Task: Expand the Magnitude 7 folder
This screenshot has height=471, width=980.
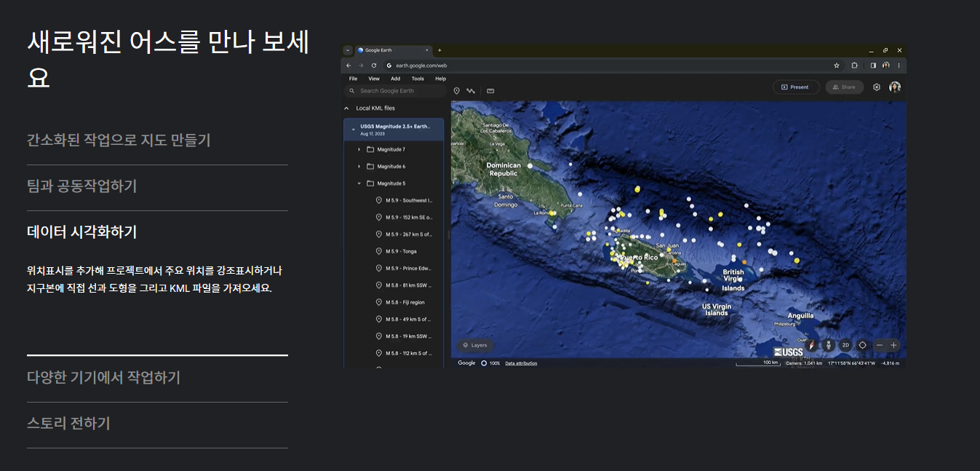Action: [x=359, y=149]
